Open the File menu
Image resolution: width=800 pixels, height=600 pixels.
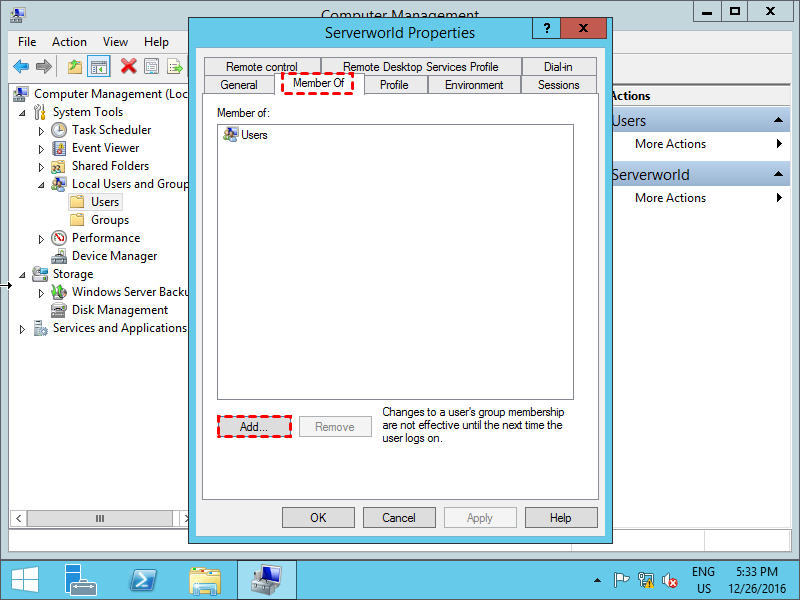(27, 42)
